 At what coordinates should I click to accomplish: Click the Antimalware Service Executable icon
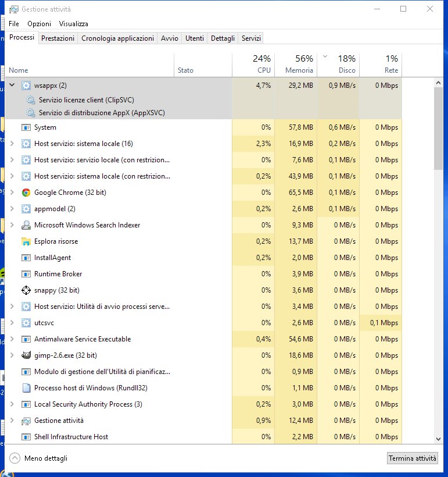(x=26, y=339)
